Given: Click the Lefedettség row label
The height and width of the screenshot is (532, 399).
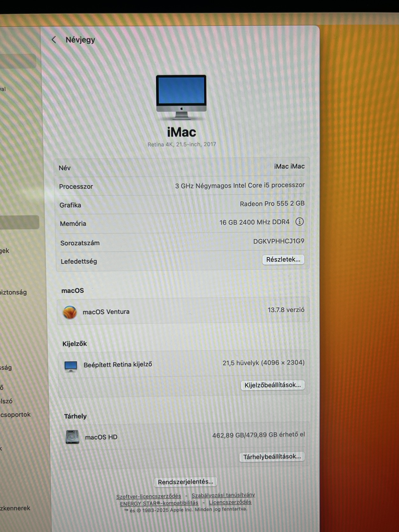Looking at the screenshot, I should coord(79,261).
